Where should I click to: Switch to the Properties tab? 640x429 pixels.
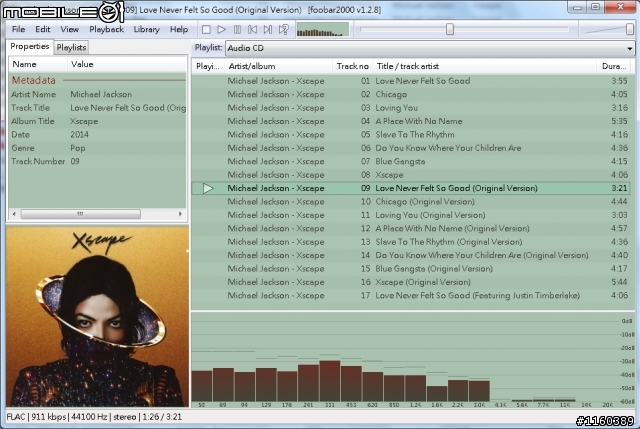click(29, 47)
